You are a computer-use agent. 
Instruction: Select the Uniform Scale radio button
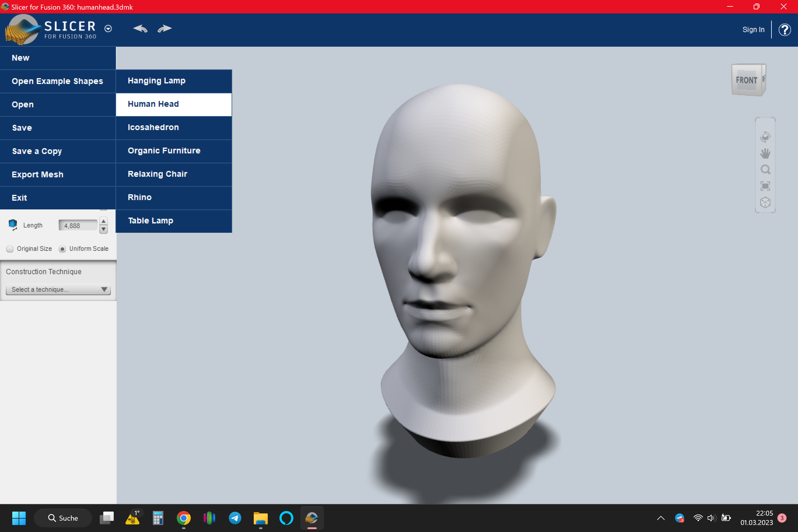[62, 249]
